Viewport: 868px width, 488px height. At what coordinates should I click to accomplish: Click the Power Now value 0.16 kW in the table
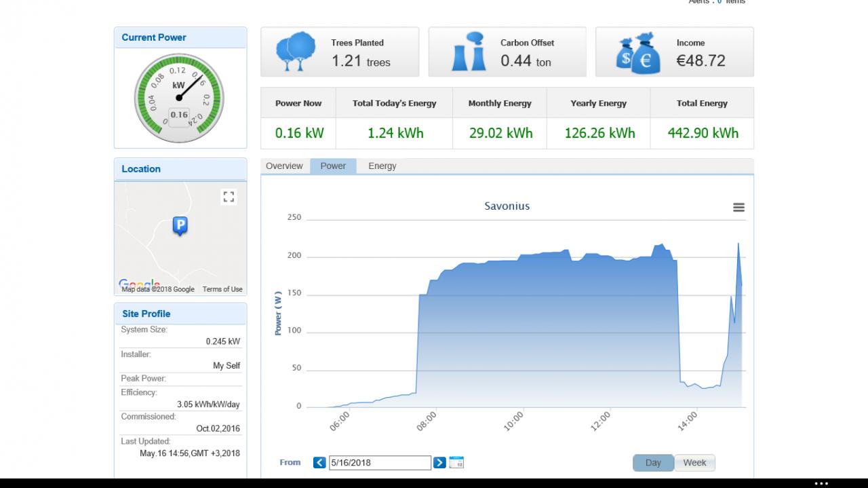tap(299, 133)
